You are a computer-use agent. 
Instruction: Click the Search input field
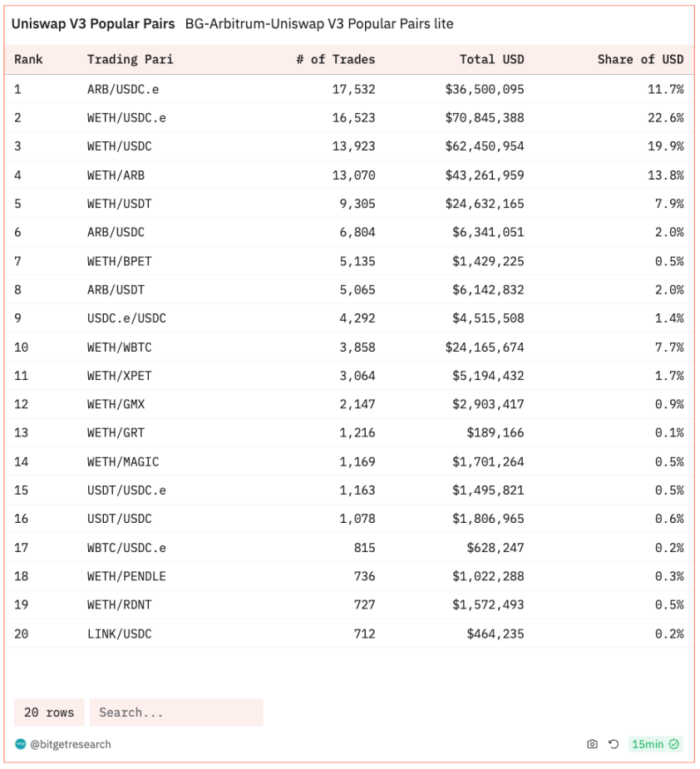175,712
